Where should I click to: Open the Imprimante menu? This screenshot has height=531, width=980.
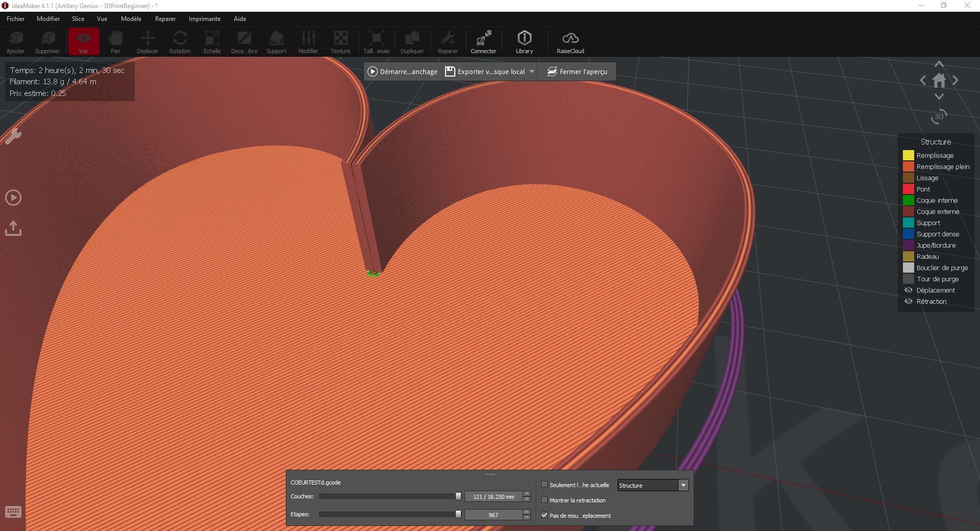tap(204, 19)
